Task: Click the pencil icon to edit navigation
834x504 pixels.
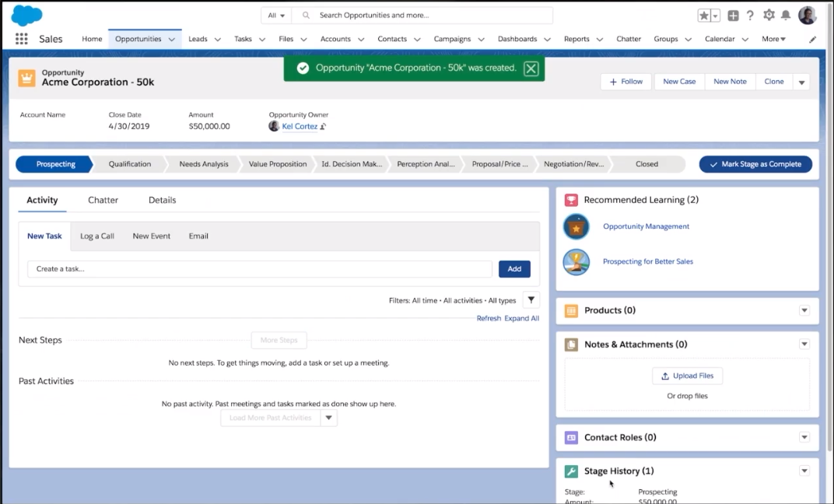Action: click(813, 40)
